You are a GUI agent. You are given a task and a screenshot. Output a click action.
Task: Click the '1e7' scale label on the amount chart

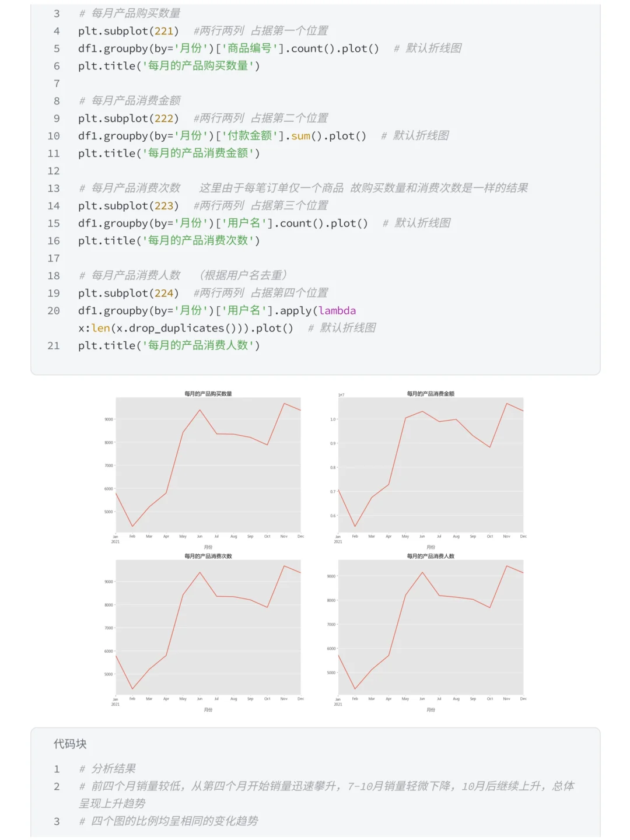(x=341, y=395)
